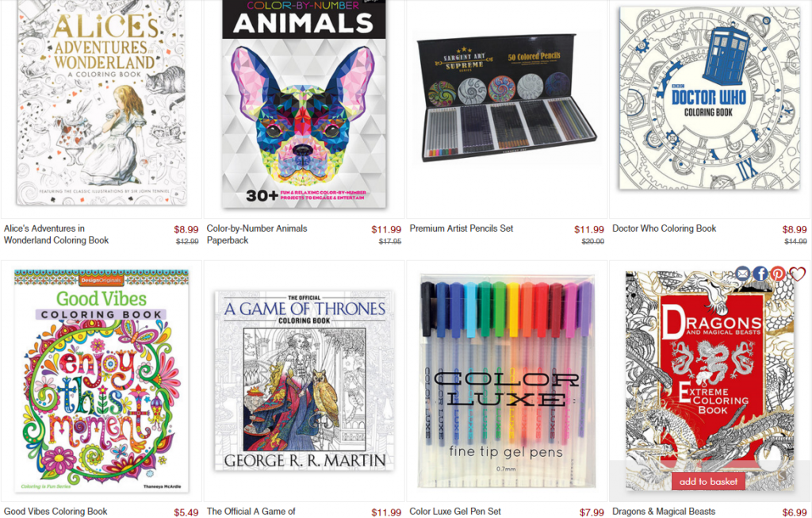Share Dragons book via email icon

pos(742,273)
